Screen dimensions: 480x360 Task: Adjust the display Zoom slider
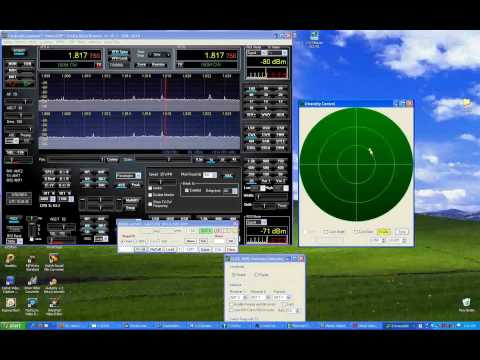click(162, 160)
